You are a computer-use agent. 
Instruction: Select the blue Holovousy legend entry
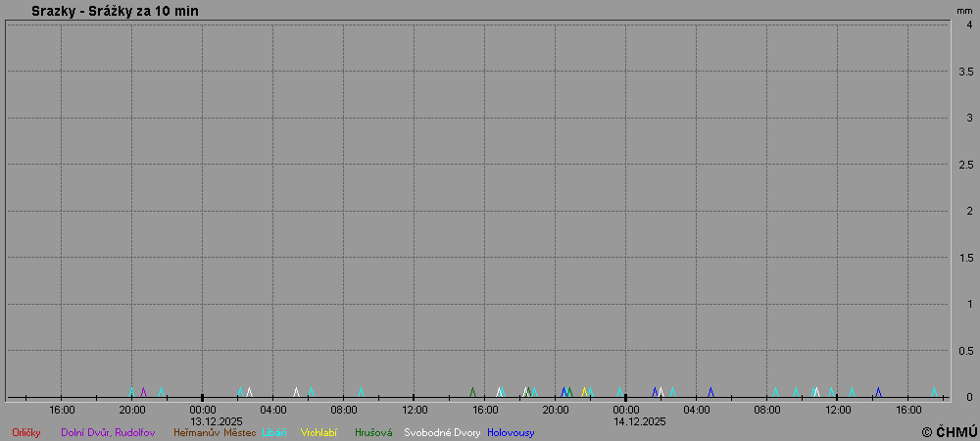(x=511, y=432)
